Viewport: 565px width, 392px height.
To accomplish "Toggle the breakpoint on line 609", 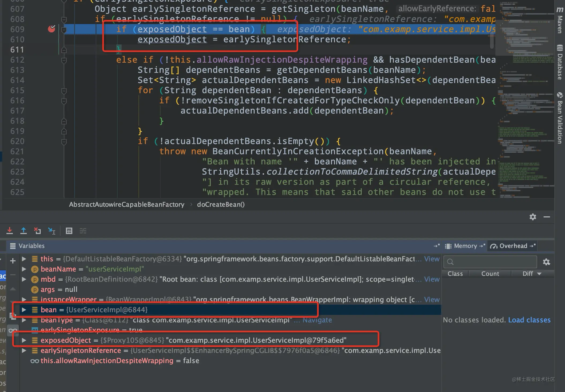I will pos(52,29).
